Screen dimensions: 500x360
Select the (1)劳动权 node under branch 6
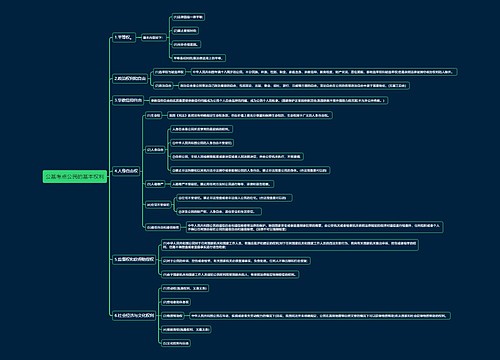(x=185, y=288)
